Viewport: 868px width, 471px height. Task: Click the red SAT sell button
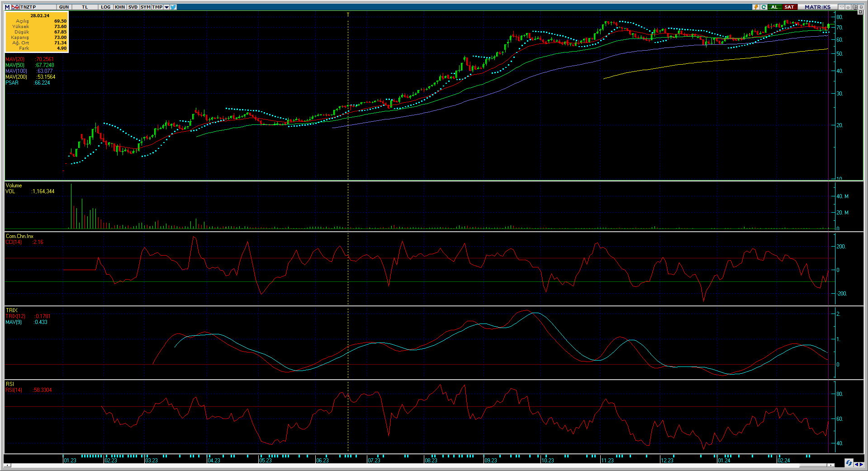(x=790, y=7)
